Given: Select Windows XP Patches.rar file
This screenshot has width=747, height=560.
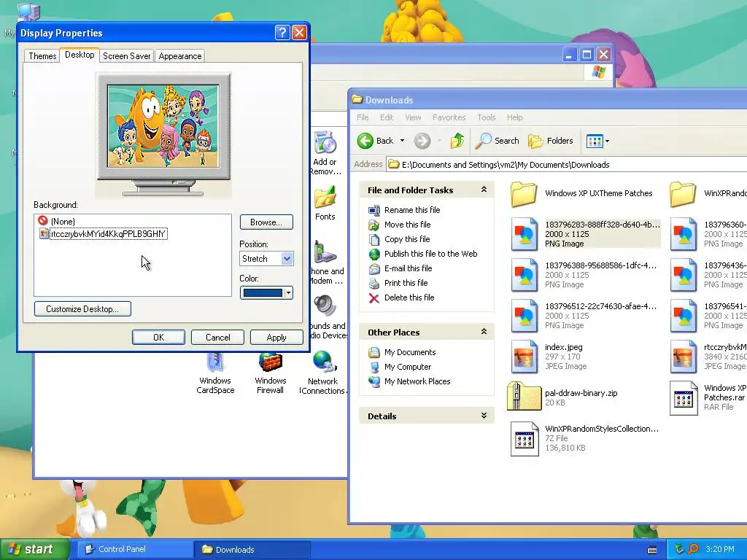Looking at the screenshot, I should coord(708,397).
